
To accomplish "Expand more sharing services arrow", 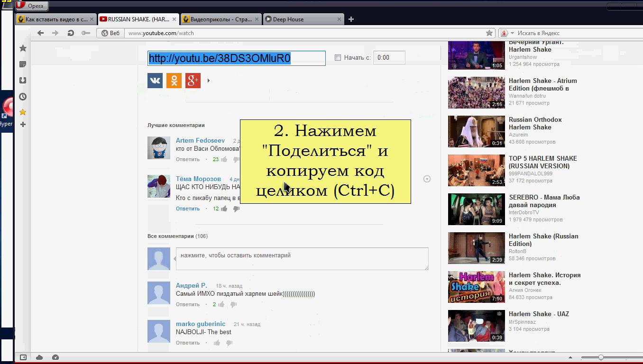I will [209, 81].
